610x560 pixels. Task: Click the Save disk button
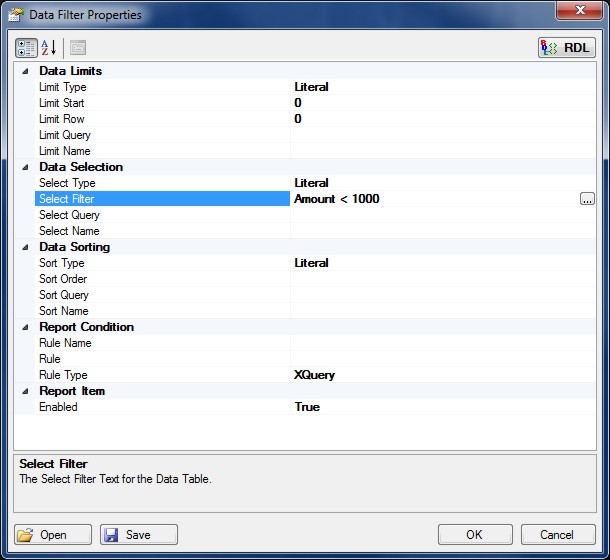(139, 535)
